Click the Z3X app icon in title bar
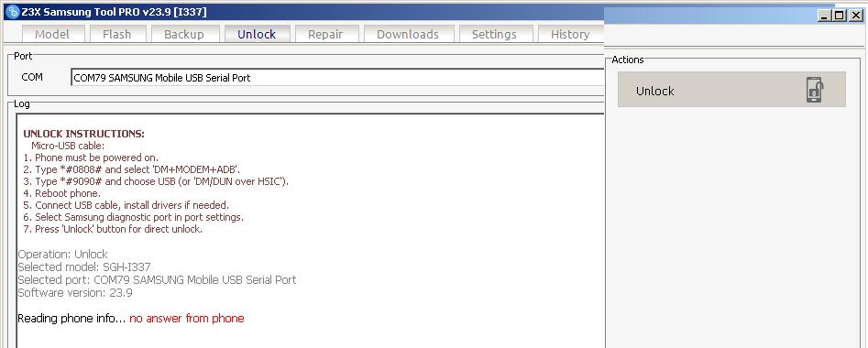The width and height of the screenshot is (868, 348). click(12, 12)
